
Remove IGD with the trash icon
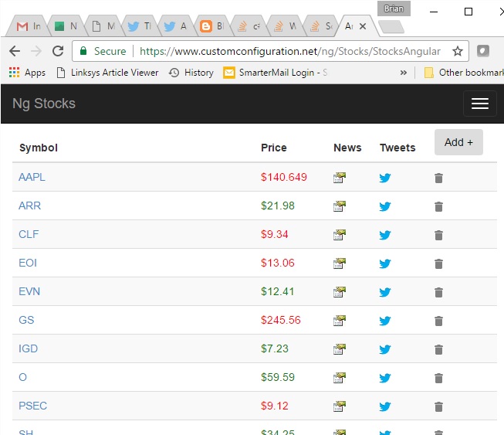[438, 349]
